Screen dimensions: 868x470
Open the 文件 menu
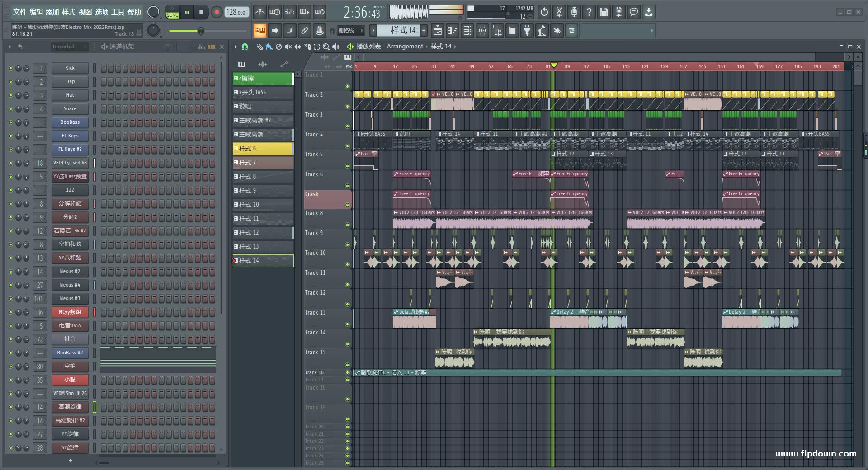point(20,12)
